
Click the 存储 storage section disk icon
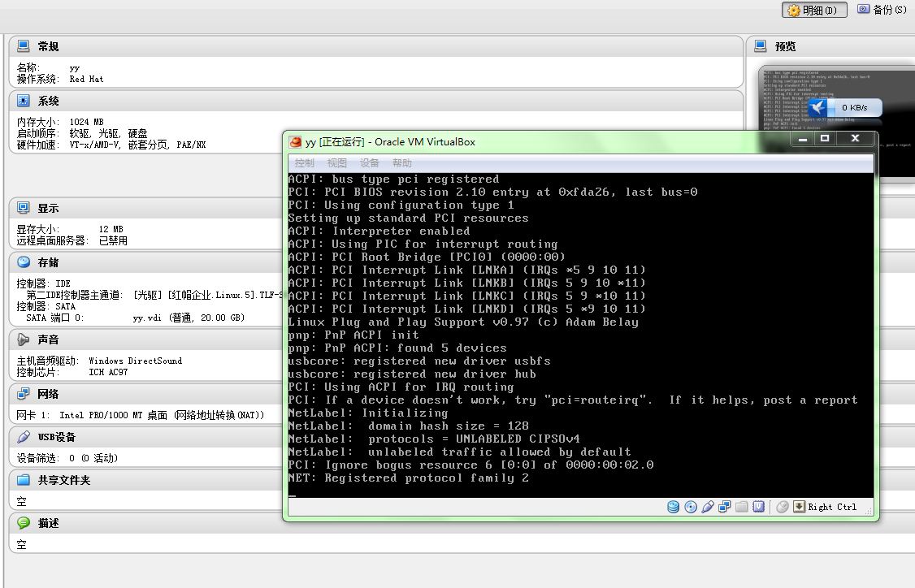click(x=24, y=262)
